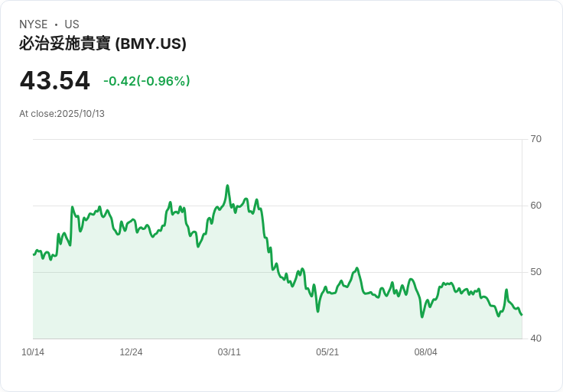
Task: Click the rightmost end of the price line
Action: point(521,315)
